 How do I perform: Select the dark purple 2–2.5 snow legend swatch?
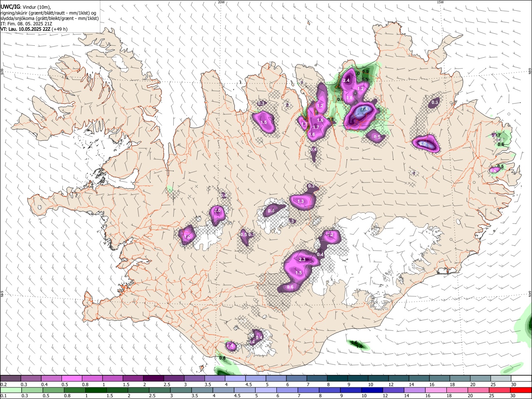pos(153,379)
